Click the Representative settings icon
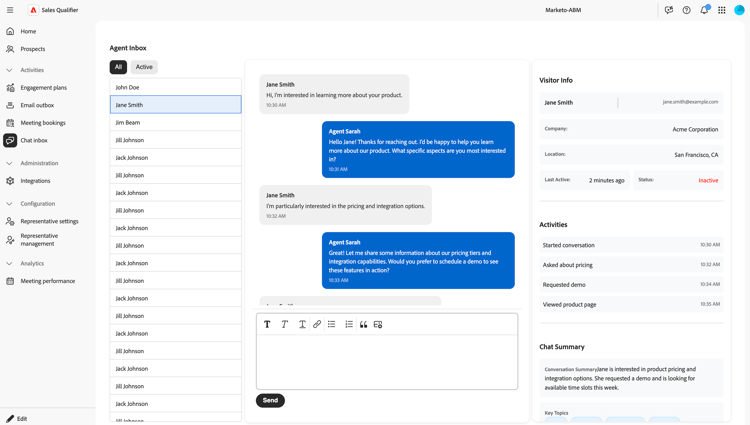 point(10,221)
